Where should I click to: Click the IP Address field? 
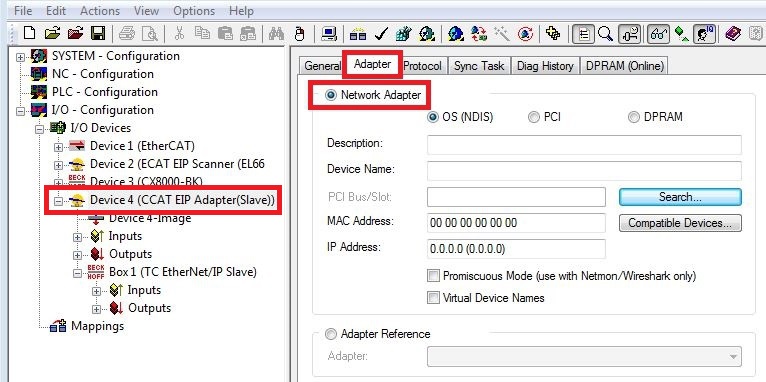(516, 249)
